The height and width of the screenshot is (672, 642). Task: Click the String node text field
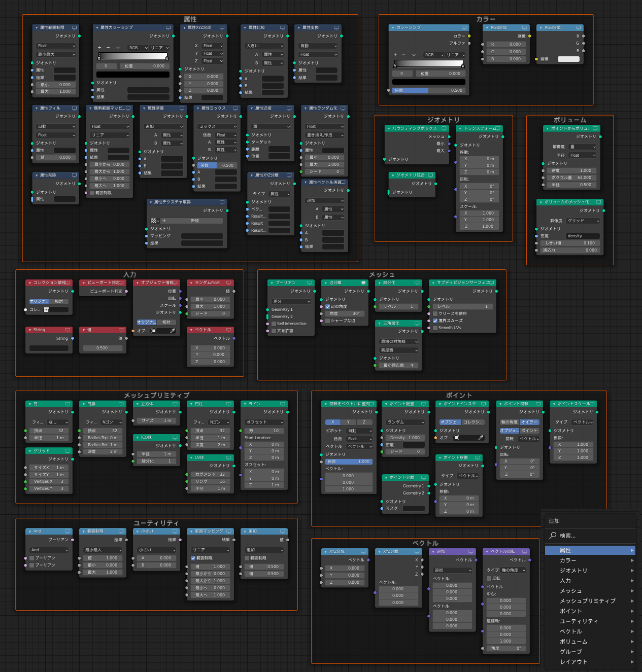[x=49, y=348]
